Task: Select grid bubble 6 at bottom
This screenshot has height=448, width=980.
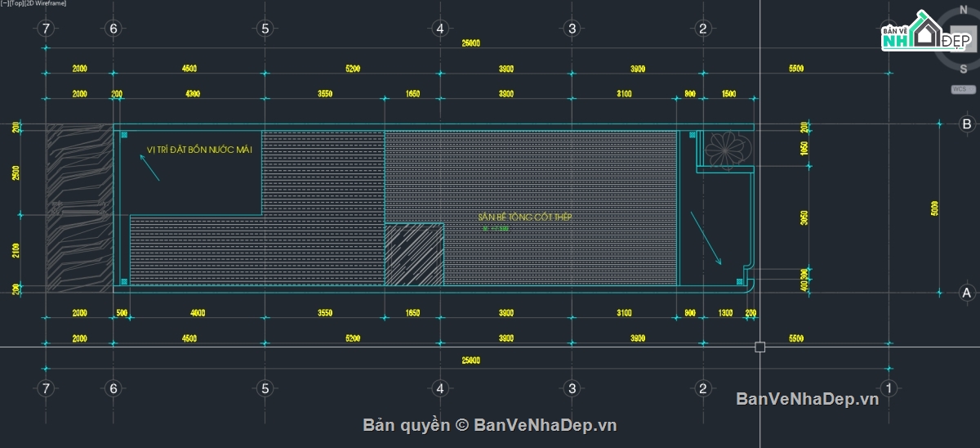Action: pos(114,388)
